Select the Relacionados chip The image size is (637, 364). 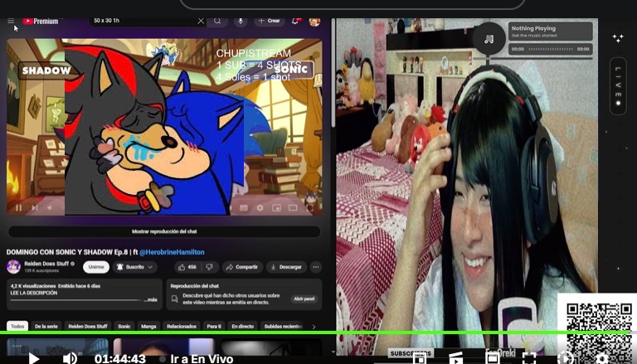tap(182, 326)
